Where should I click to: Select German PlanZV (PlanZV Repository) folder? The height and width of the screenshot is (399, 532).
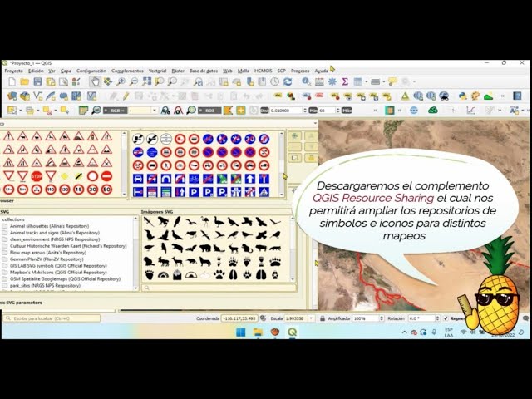[x=47, y=259]
